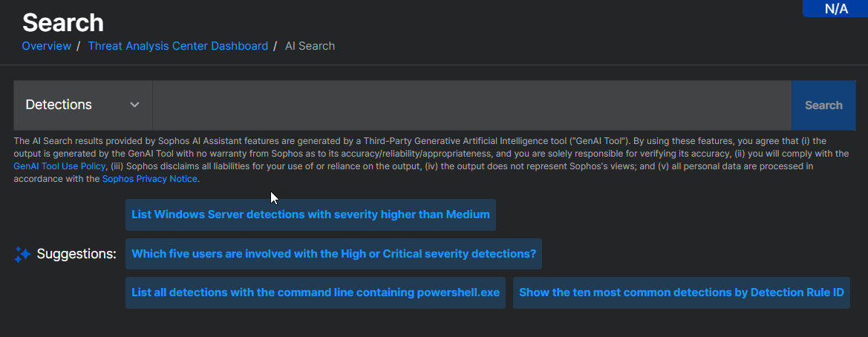
Task: Click the N/A badge in the corner
Action: click(x=835, y=9)
